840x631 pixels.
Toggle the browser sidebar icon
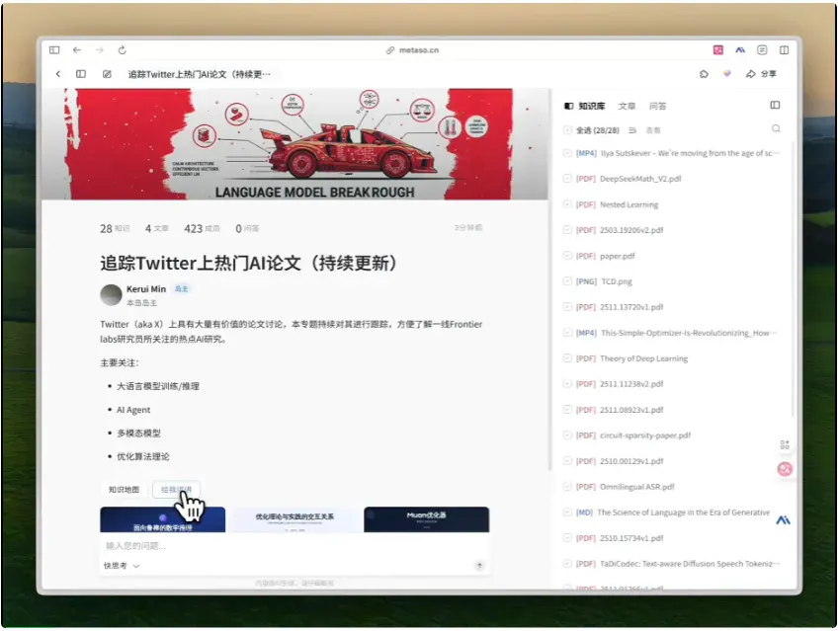(54, 49)
